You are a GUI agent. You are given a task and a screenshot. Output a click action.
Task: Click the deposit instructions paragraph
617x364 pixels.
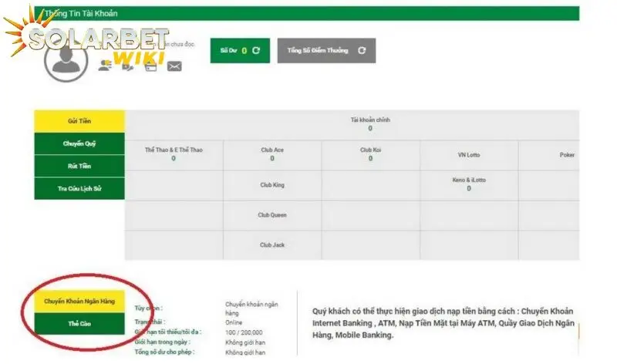point(443,323)
